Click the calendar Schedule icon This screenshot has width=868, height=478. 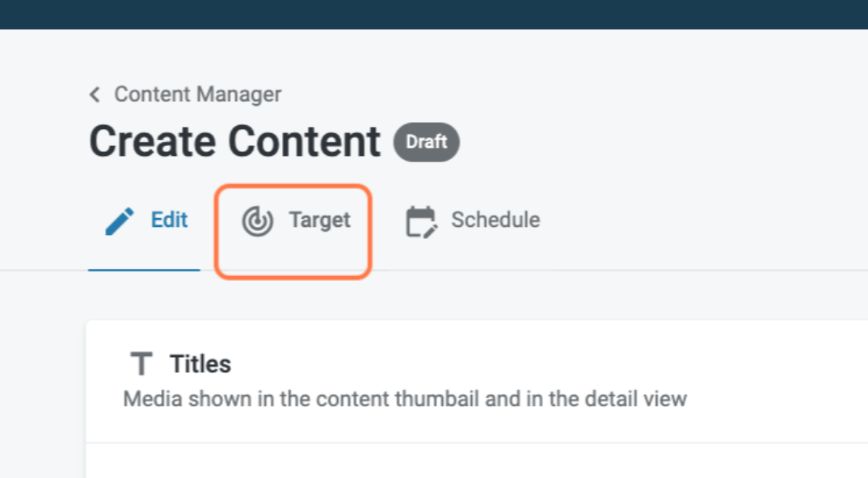[421, 221]
